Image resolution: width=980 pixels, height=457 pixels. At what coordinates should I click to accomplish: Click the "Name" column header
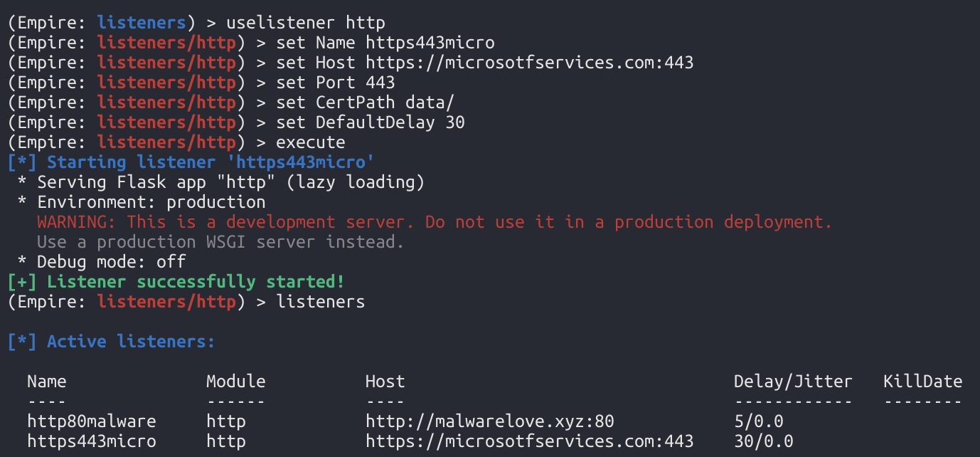click(x=47, y=382)
